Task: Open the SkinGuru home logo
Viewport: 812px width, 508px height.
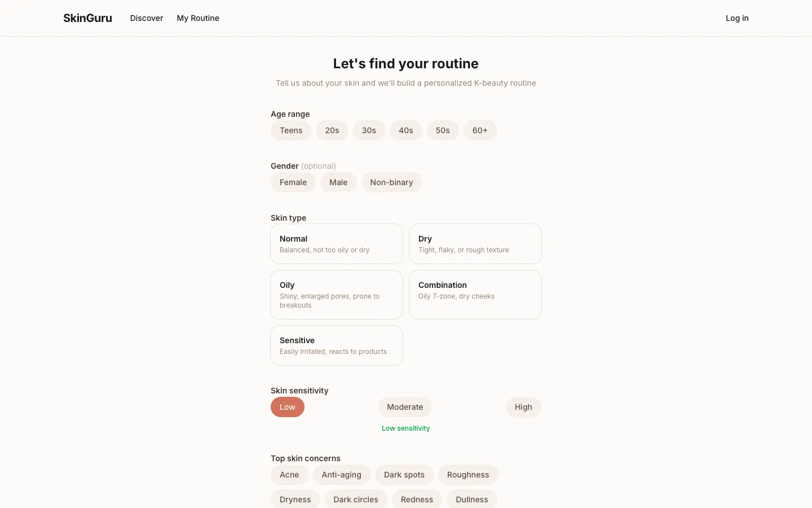Action: click(x=87, y=18)
